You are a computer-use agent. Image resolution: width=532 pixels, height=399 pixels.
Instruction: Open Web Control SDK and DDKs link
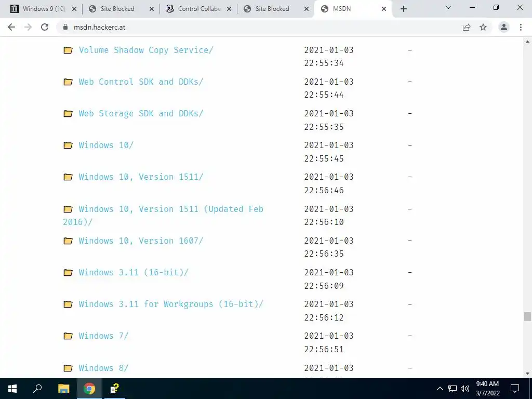click(x=141, y=82)
